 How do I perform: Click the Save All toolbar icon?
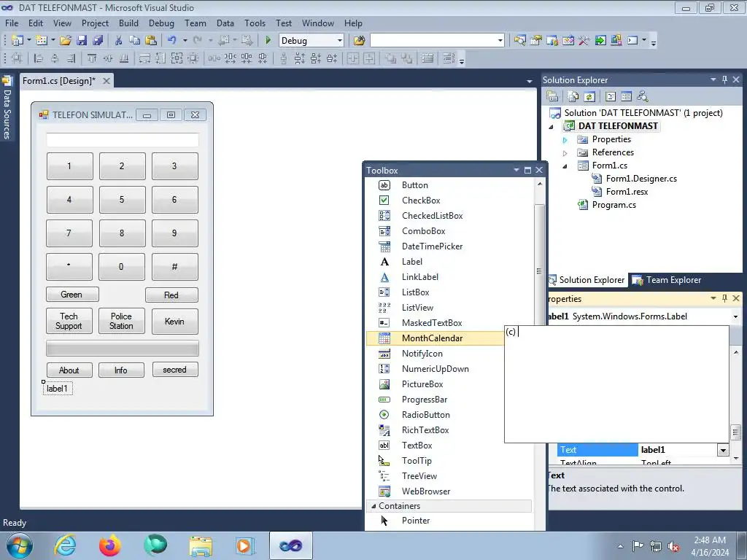(x=98, y=41)
